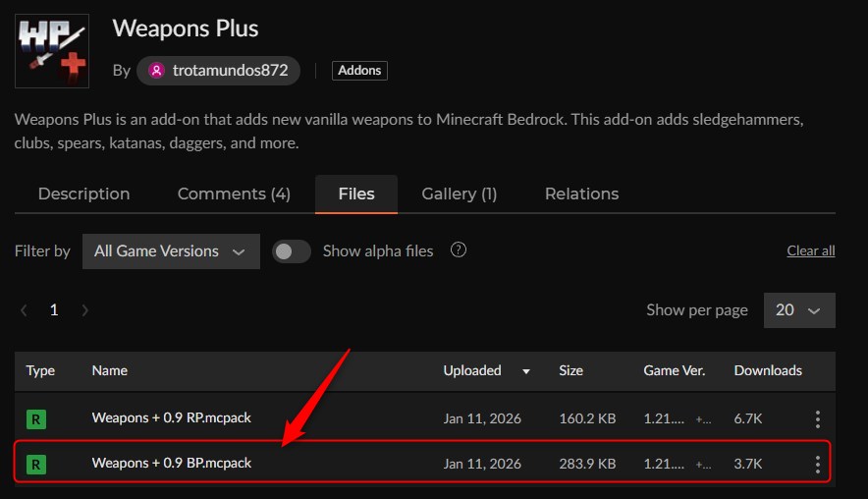868x499 pixels.
Task: Select the Files tab
Action: click(355, 194)
